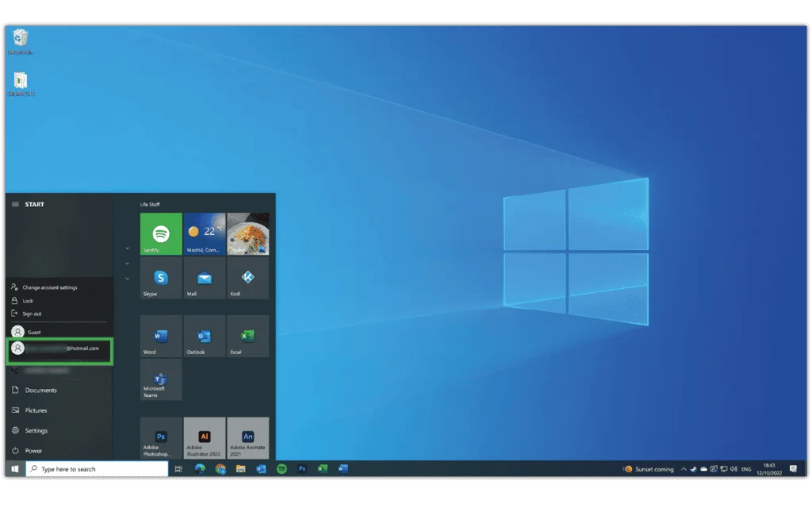Launch Microsoft Teams tile
Screen dimensions: 812x508
tap(161, 379)
